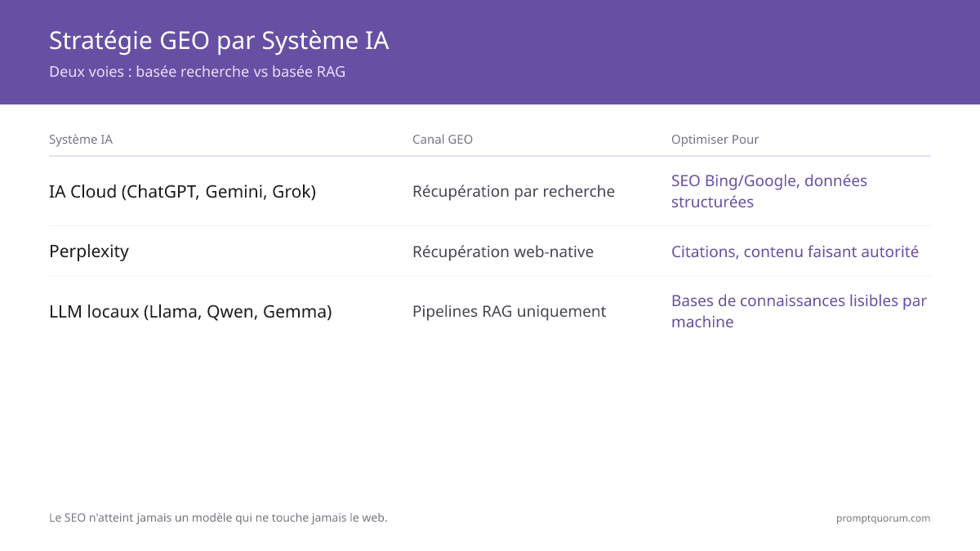The width and height of the screenshot is (980, 551).
Task: Select the 'Perplexity' row label
Action: click(89, 251)
